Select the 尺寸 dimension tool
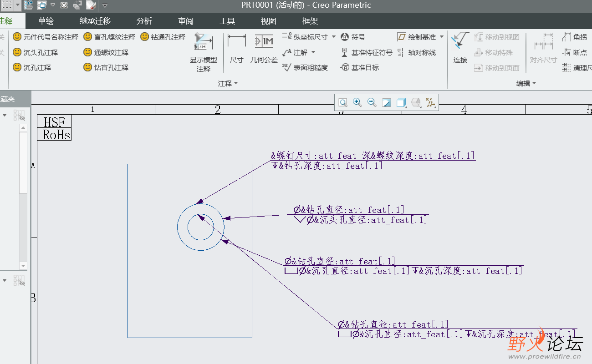The height and width of the screenshot is (364, 592). pos(236,48)
